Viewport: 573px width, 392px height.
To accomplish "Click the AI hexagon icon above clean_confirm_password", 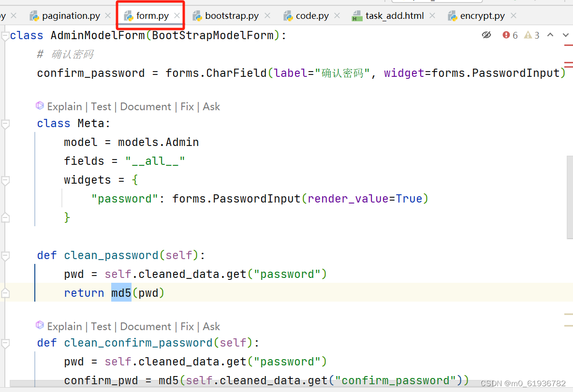I will point(40,325).
